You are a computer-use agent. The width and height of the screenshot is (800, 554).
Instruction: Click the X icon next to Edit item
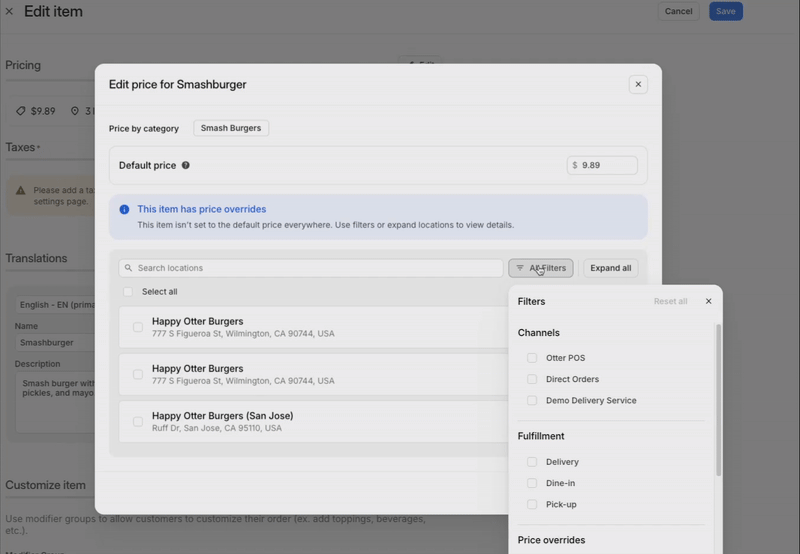[x=10, y=11]
